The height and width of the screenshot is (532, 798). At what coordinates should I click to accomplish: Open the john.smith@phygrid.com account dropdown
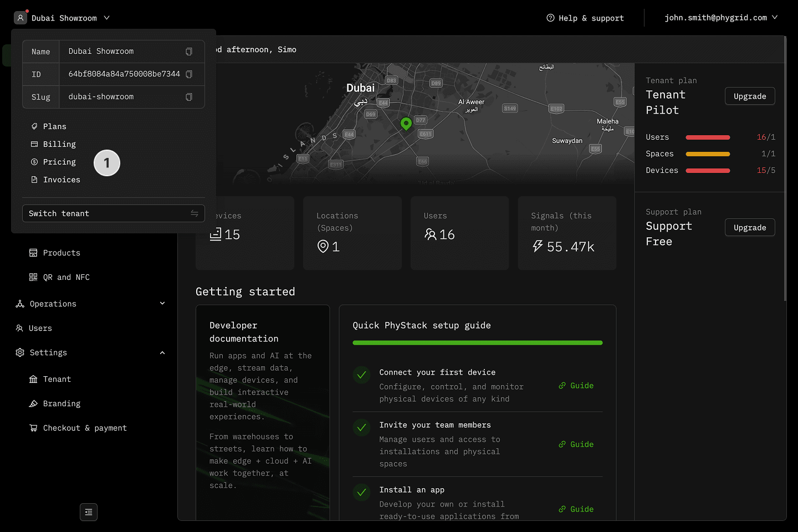pyautogui.click(x=721, y=18)
